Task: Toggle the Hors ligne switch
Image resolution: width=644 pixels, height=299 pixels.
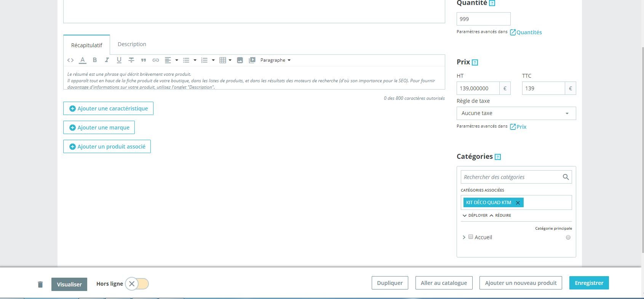Action: [x=137, y=284]
